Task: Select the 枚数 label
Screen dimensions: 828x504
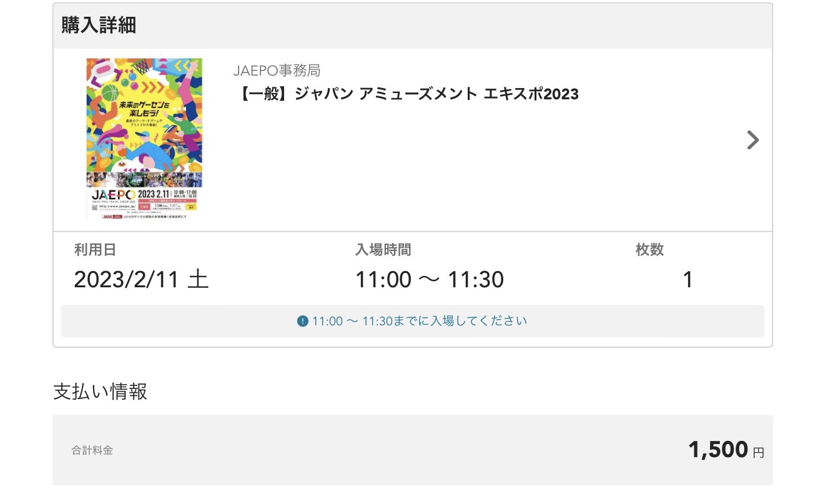Action: coord(650,250)
